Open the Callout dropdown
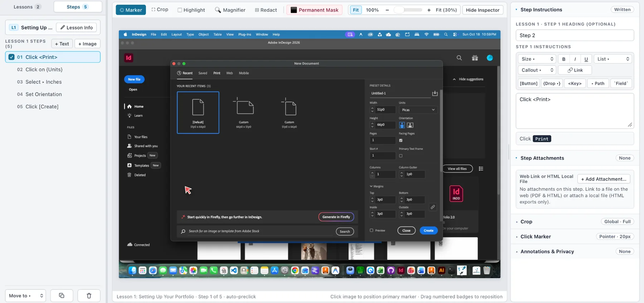The width and height of the screenshot is (644, 303). click(537, 70)
